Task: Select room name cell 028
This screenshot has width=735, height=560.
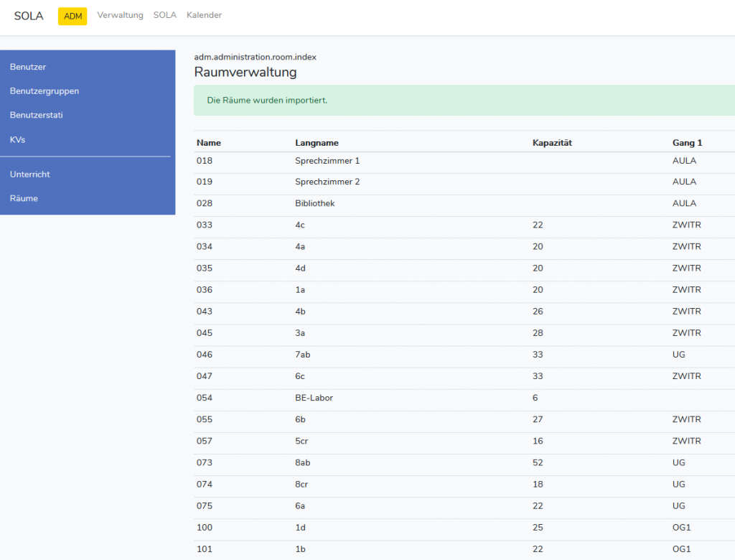Action: click(205, 203)
